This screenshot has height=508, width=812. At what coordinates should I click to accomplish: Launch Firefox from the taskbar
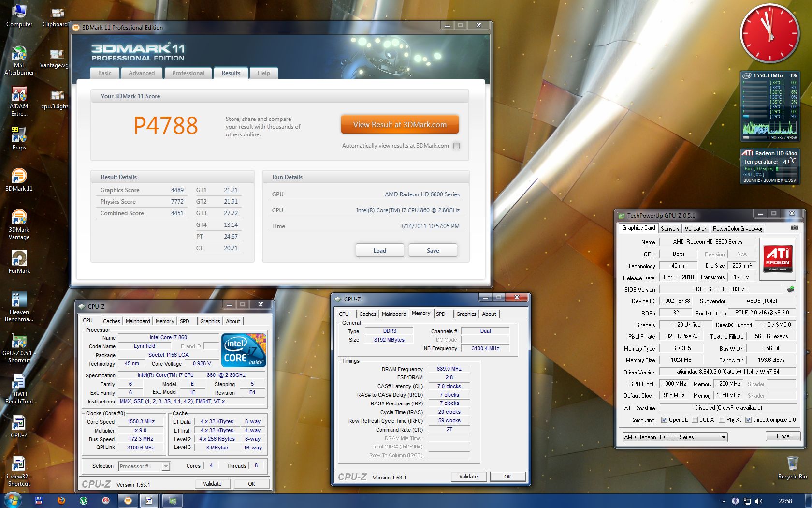[x=61, y=501]
